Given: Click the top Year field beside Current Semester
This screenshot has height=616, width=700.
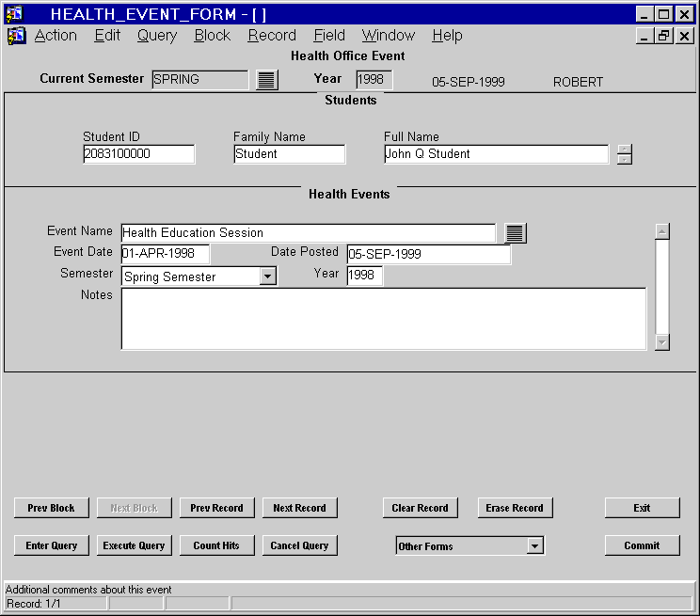Looking at the screenshot, I should click(x=374, y=79).
